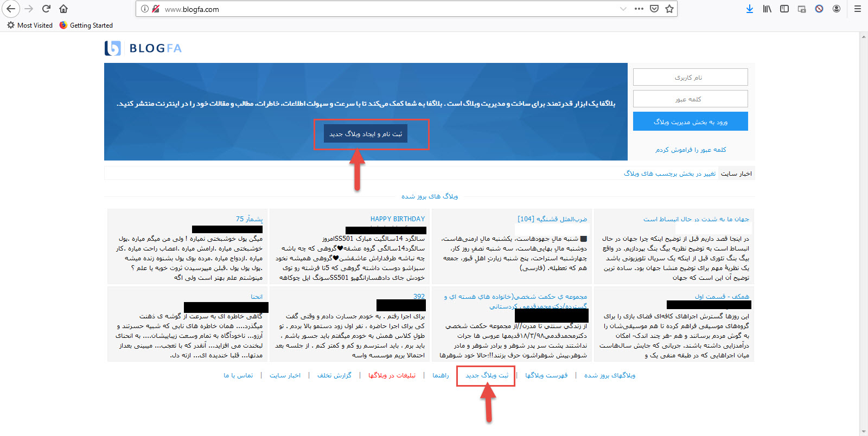This screenshot has height=436, width=868.
Task: Click the username field نام کاربری
Action: click(x=690, y=77)
